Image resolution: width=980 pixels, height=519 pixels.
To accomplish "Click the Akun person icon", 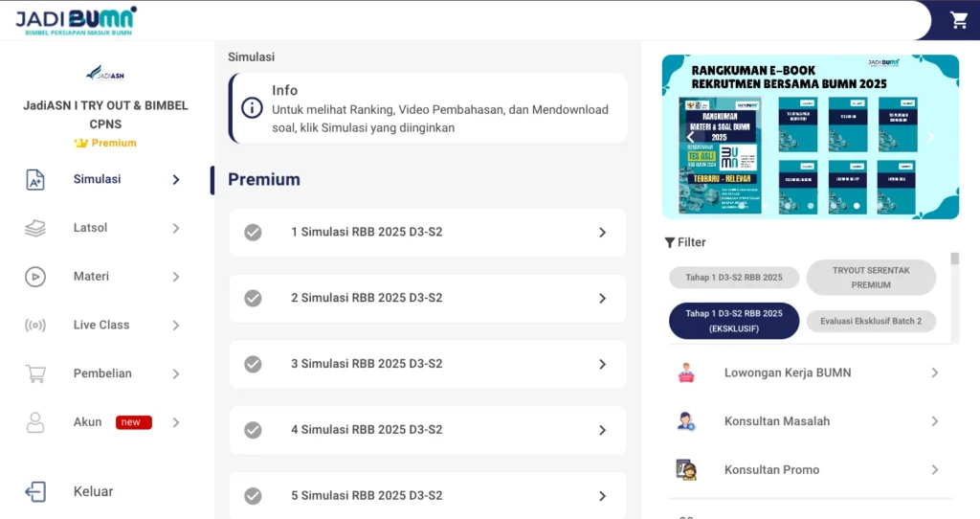I will tap(35, 422).
